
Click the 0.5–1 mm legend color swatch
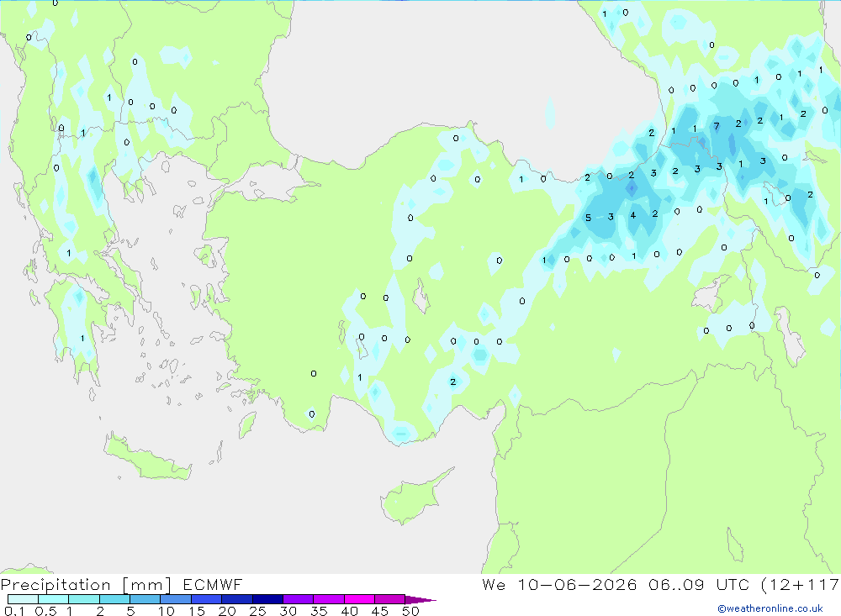54,599
